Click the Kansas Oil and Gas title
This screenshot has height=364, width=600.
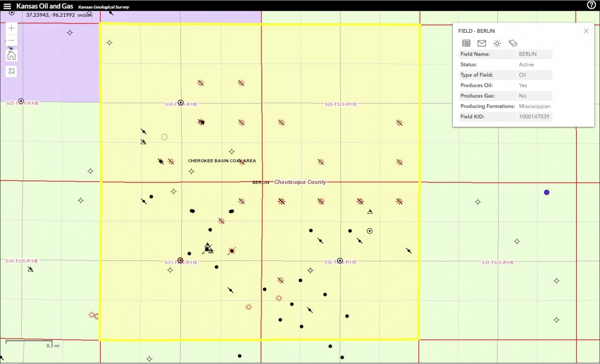(x=44, y=6)
